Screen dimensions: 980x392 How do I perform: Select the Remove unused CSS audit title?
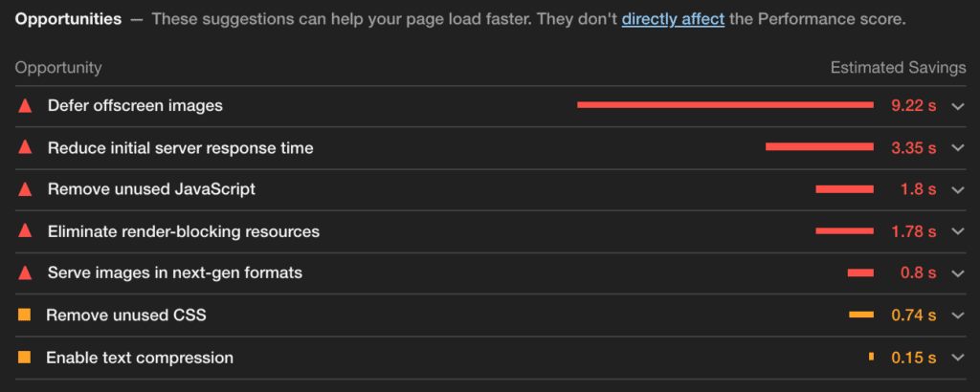(126, 316)
